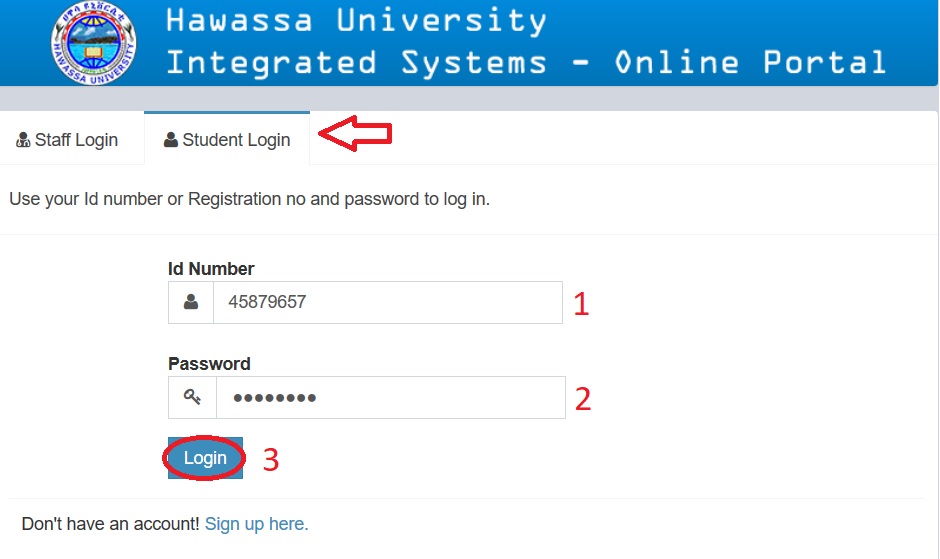
Task: Click the "Don't have an account!" text
Action: pyautogui.click(x=110, y=524)
